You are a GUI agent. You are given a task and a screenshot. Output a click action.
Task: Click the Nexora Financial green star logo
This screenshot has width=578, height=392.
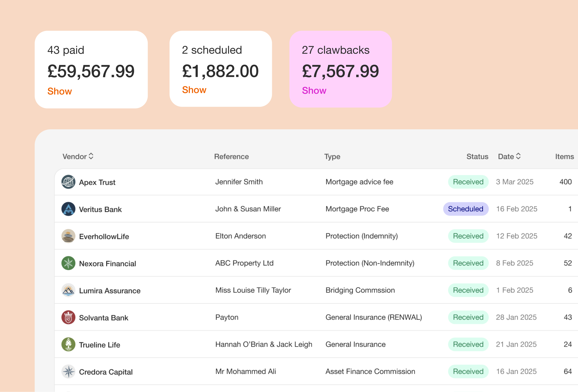tap(68, 263)
